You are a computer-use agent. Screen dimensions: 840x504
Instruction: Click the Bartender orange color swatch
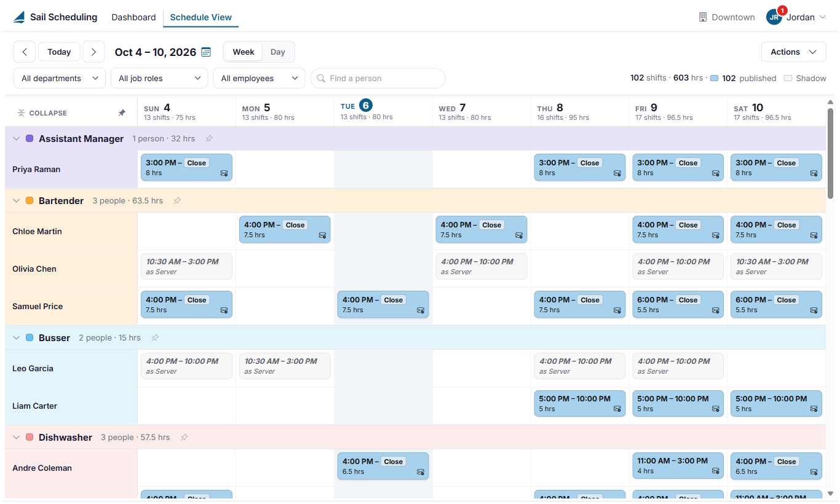point(30,201)
